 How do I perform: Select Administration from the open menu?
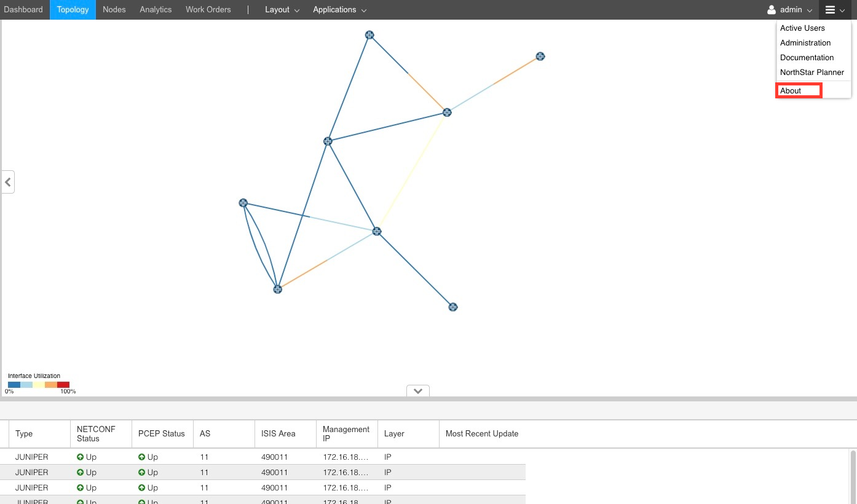pyautogui.click(x=805, y=42)
